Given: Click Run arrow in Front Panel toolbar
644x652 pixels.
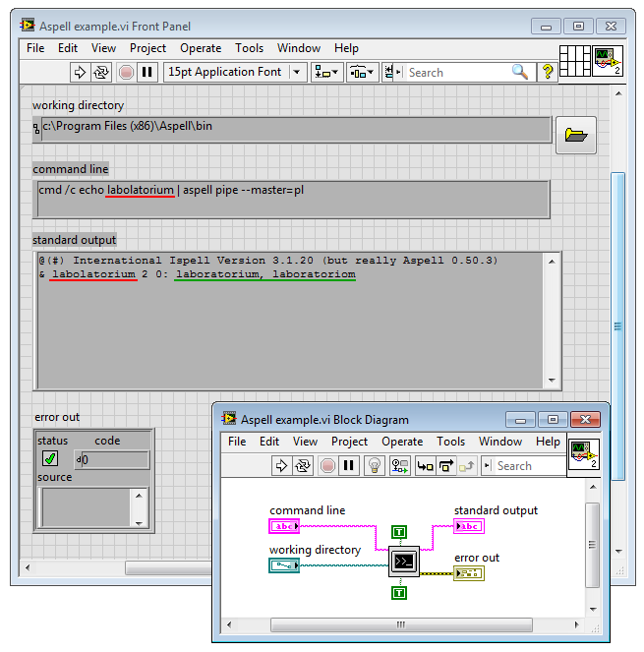Looking at the screenshot, I should click(80, 73).
